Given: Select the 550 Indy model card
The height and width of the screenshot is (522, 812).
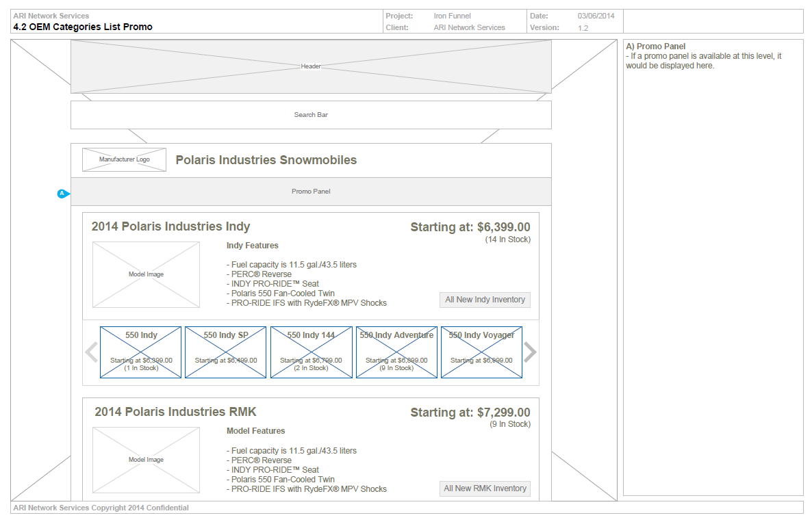Looking at the screenshot, I should pos(141,352).
